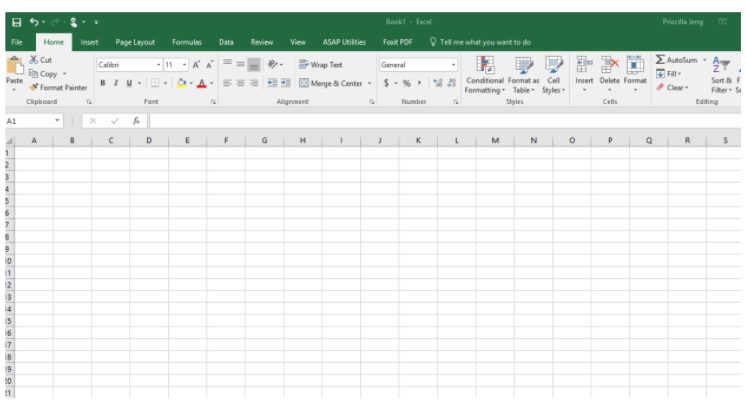This screenshot has height=419, width=747.
Task: Click inside the formula bar
Action: coord(445,121)
